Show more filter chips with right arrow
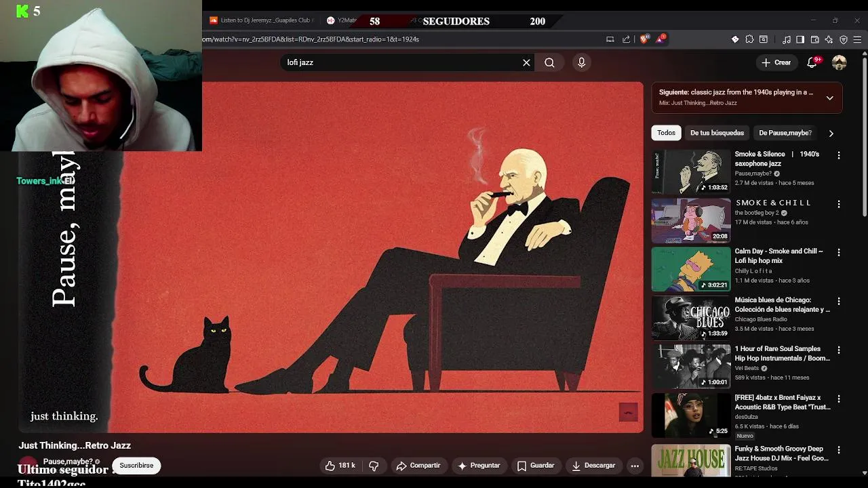868x488 pixels. tap(831, 134)
